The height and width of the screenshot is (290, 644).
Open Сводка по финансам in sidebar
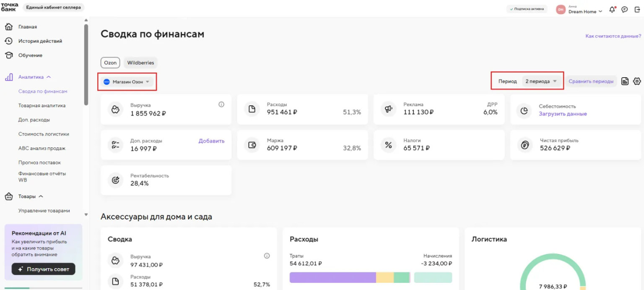[x=43, y=91]
